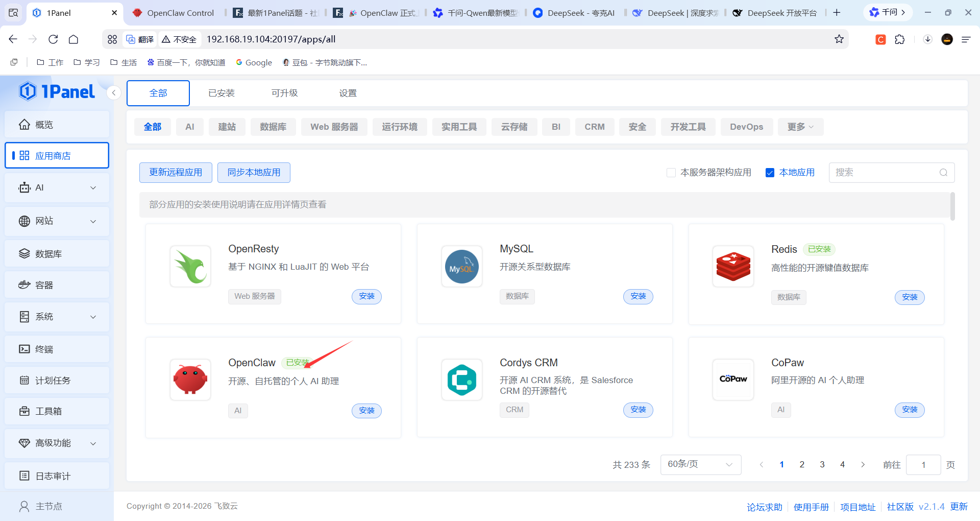Expand the 网站 sidebar submenu
This screenshot has height=521, width=980.
(43, 221)
